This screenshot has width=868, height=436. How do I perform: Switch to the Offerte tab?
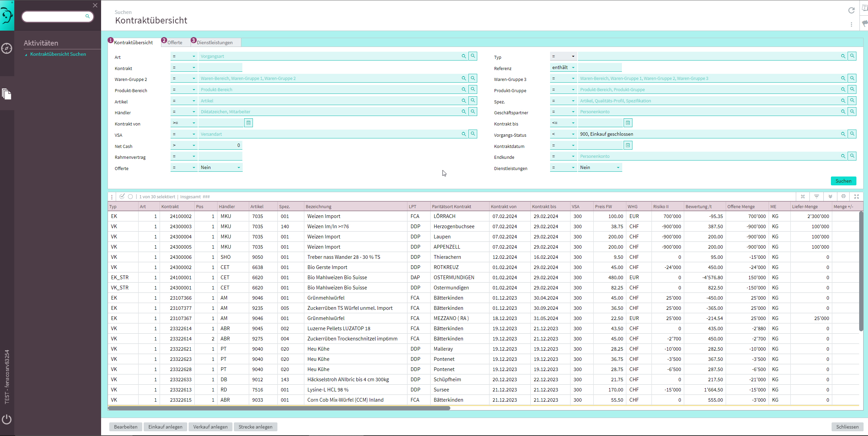pyautogui.click(x=175, y=43)
